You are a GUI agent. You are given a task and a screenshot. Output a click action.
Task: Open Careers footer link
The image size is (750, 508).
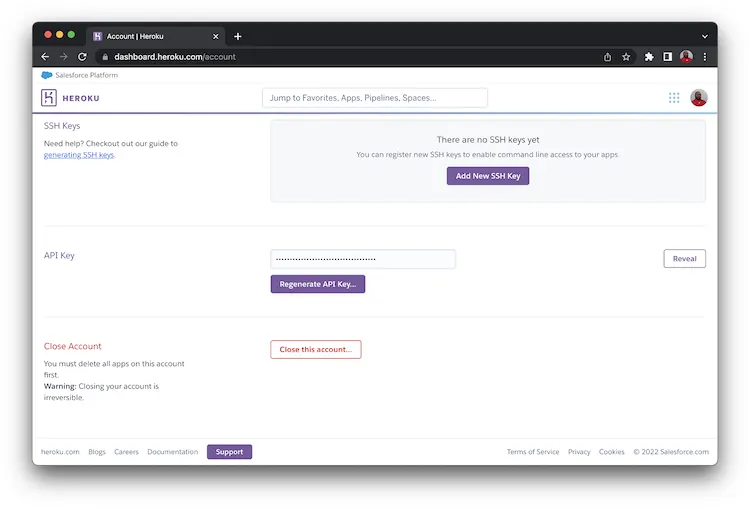coord(126,452)
